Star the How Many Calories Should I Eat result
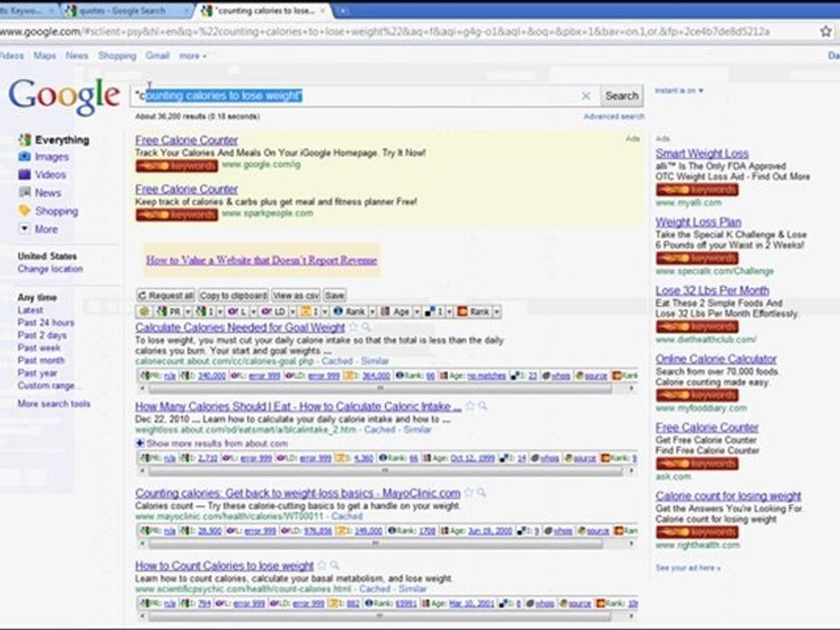Image resolution: width=840 pixels, height=630 pixels. click(x=470, y=406)
